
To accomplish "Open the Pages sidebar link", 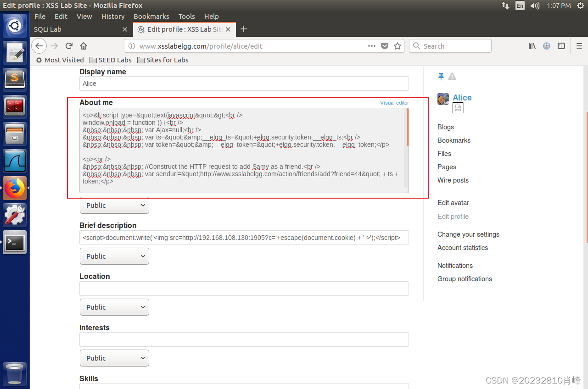I will 447,167.
